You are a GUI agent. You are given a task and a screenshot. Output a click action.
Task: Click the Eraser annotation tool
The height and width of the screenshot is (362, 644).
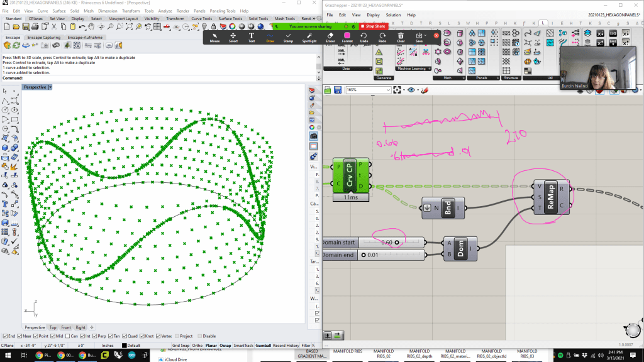click(330, 36)
